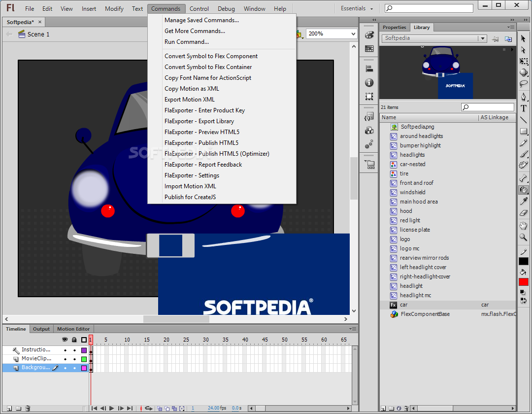Expand the collapsed icon panel dock
The height and width of the screenshot is (414, 532).
point(374,20)
